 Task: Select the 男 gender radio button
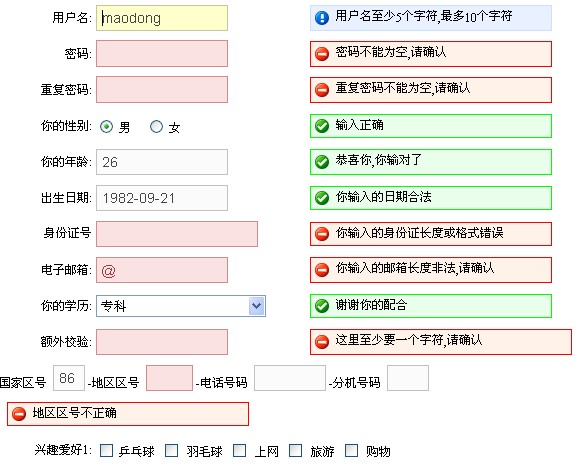click(106, 127)
